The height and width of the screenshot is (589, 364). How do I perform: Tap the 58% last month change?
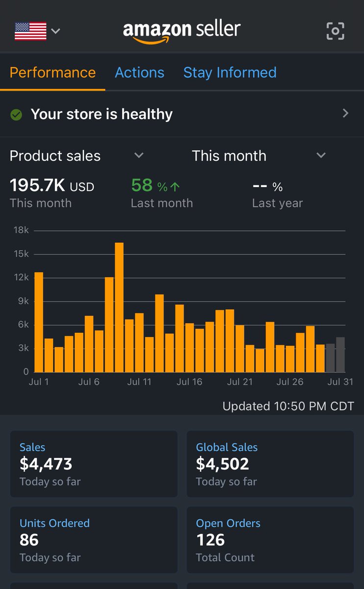[156, 186]
